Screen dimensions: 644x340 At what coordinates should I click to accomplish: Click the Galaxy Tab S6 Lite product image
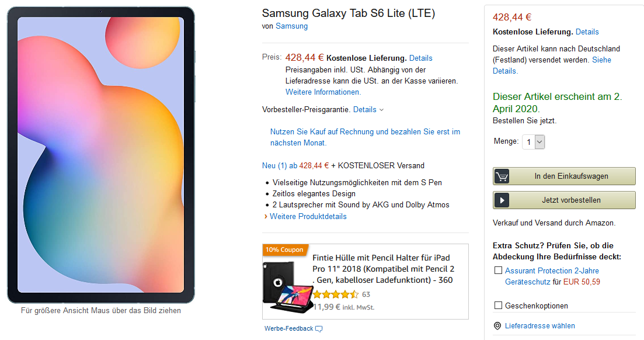click(x=100, y=155)
